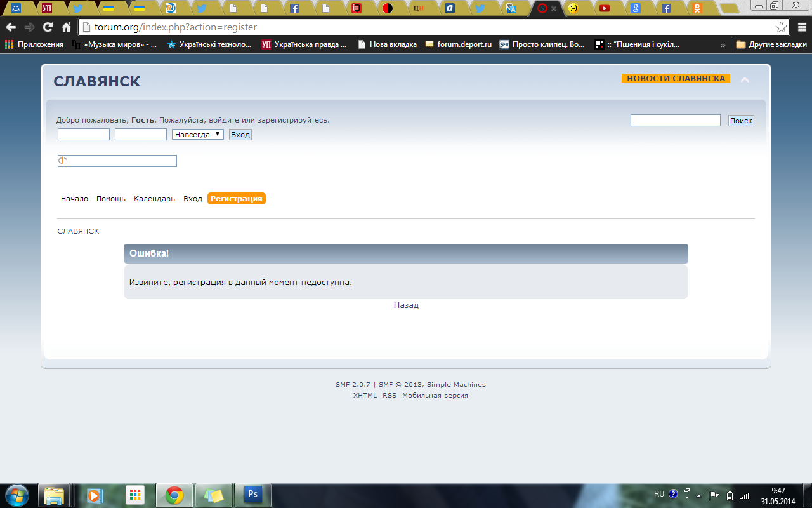Reload the page with the refresh icon
The width and height of the screenshot is (812, 508).
click(48, 27)
